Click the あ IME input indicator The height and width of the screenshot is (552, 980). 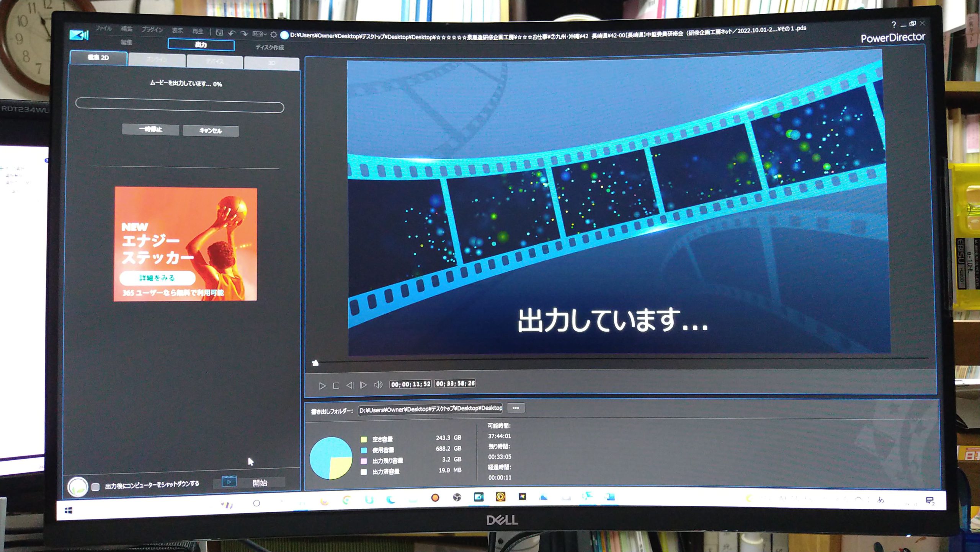point(880,500)
